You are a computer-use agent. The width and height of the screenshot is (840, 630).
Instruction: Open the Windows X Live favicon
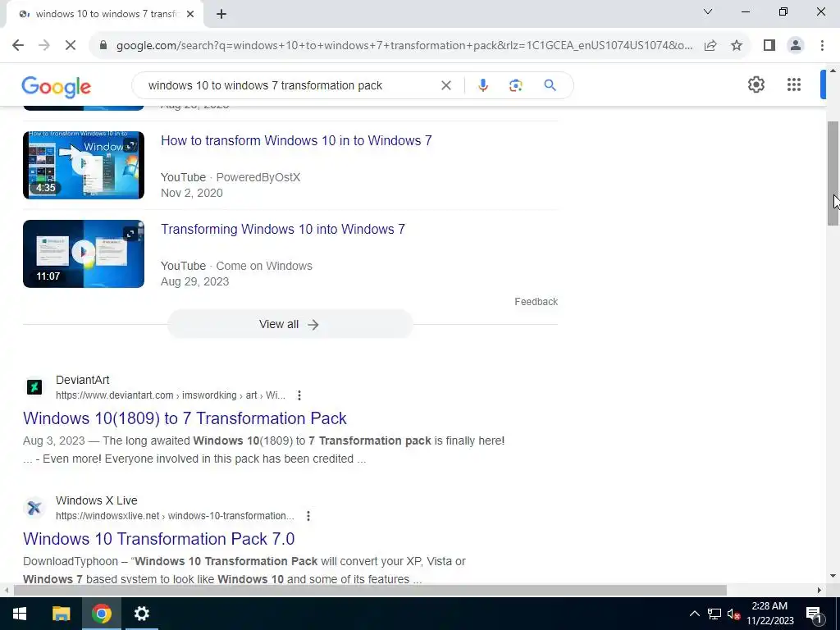(x=34, y=507)
